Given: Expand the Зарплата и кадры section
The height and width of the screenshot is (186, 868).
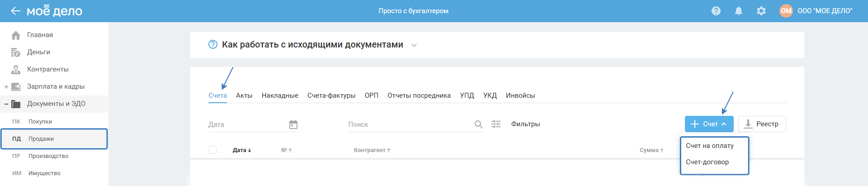Looking at the screenshot, I should tap(6, 86).
